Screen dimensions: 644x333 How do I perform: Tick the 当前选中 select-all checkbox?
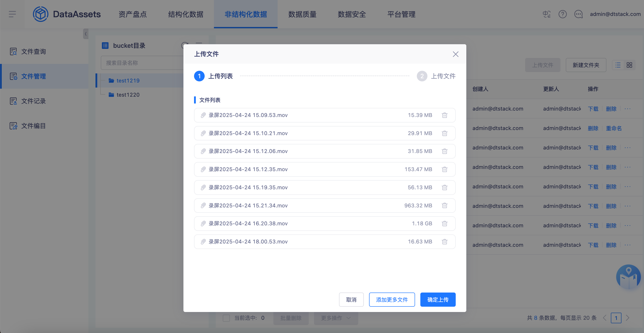point(226,318)
